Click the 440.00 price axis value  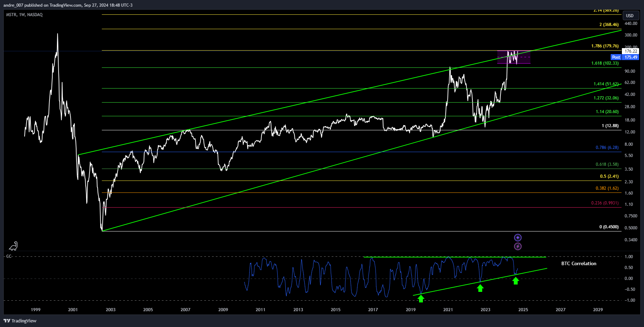631,24
